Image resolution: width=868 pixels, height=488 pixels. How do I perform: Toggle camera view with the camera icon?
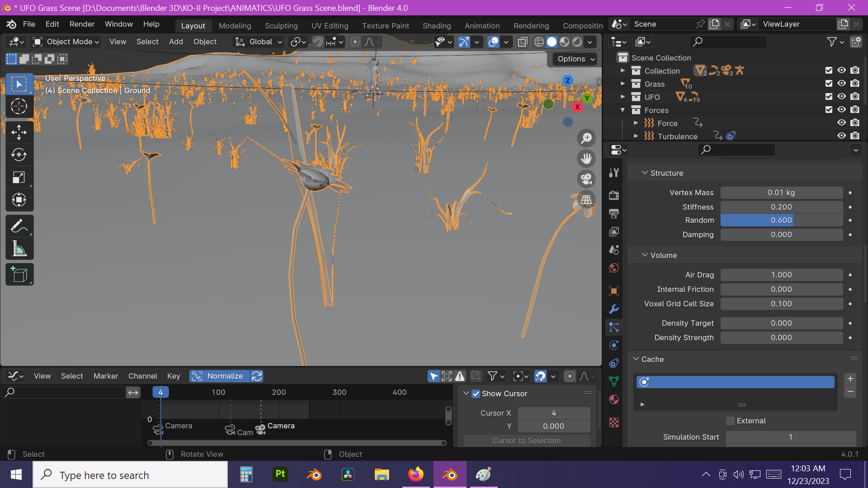point(586,179)
